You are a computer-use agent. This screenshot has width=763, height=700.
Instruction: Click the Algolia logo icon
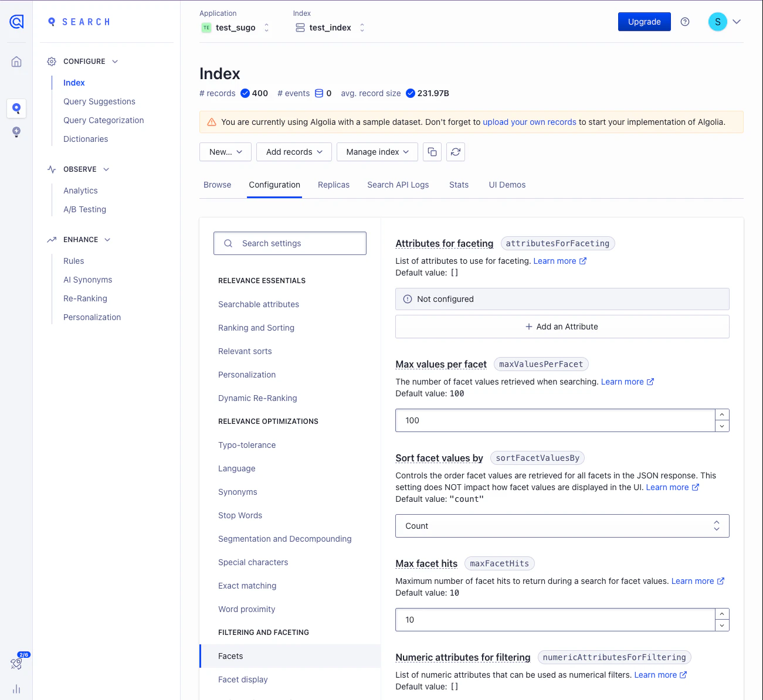pyautogui.click(x=16, y=22)
